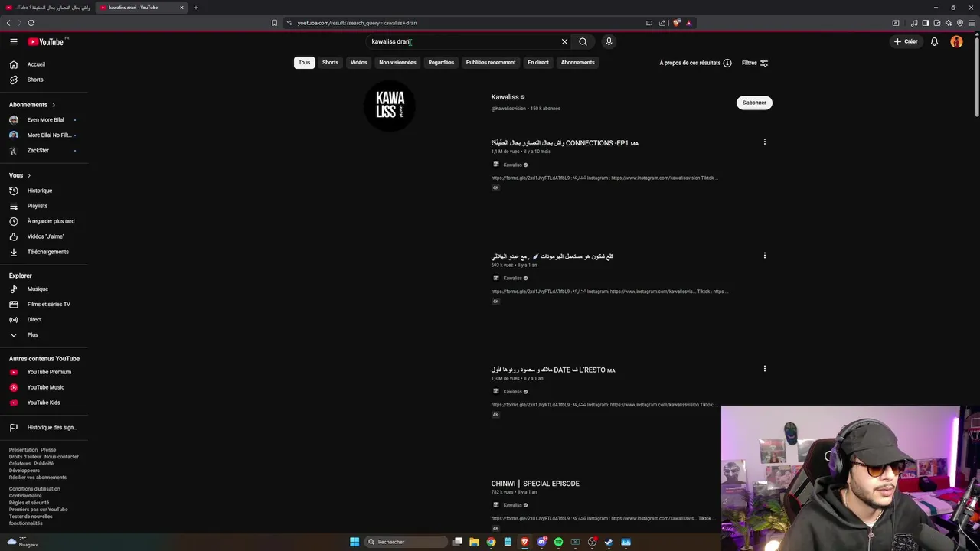Open browser main menu hamburger
Image resolution: width=980 pixels, height=551 pixels.
point(972,23)
